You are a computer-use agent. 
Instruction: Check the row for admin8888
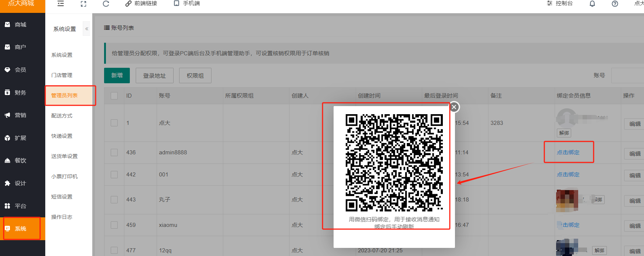[114, 152]
